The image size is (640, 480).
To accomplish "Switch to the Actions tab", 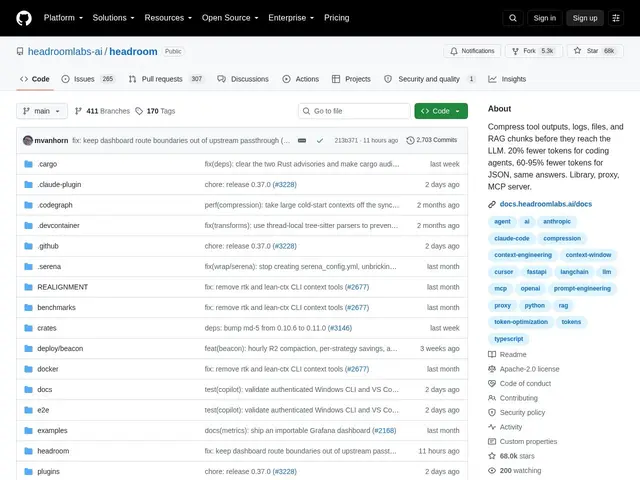I will point(300,79).
